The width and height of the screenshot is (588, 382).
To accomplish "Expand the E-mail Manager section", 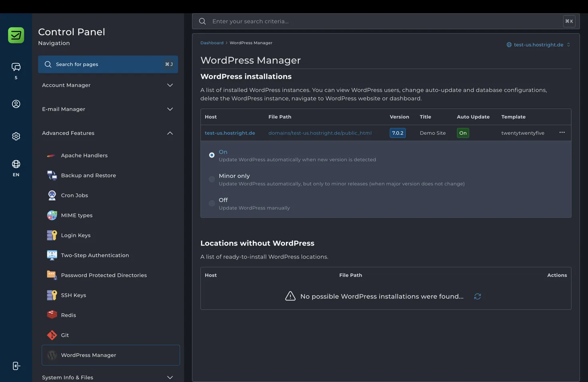I will [x=108, y=109].
